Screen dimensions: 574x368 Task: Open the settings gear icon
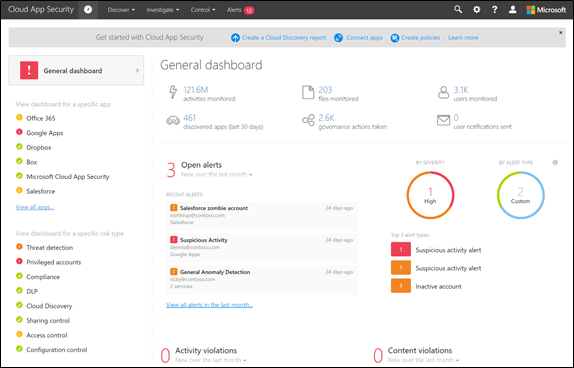click(476, 10)
